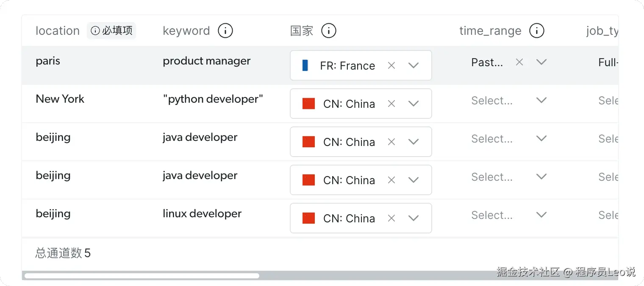Clear CN: China in the linux developer row
The height and width of the screenshot is (286, 644).
pos(391,218)
